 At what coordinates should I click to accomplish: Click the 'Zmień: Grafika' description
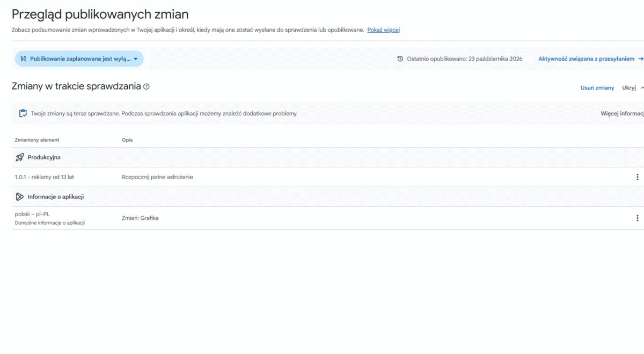(140, 218)
